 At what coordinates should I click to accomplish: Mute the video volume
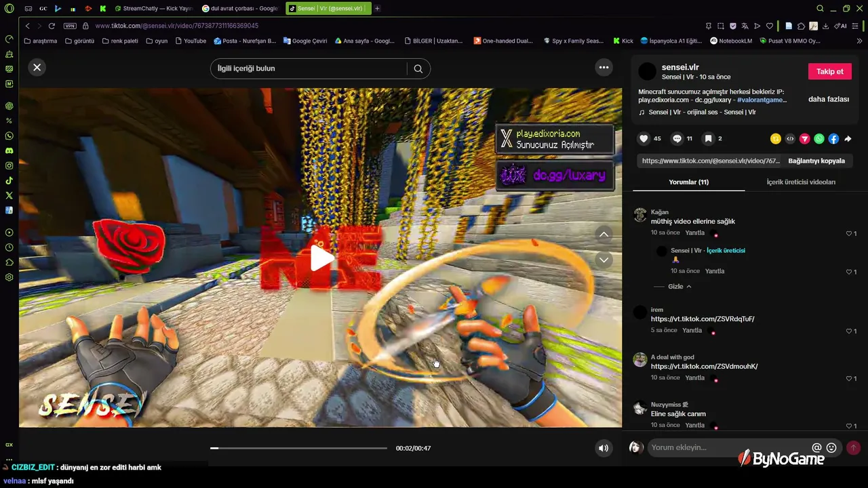coord(603,448)
